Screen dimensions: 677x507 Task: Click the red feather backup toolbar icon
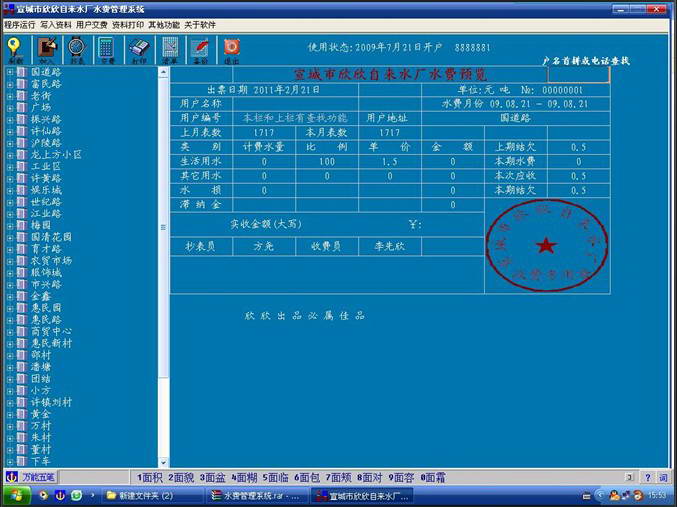tap(200, 48)
